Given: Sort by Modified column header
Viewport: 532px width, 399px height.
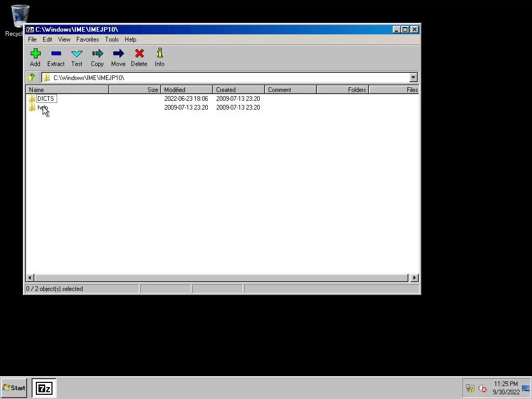Looking at the screenshot, I should coord(187,89).
